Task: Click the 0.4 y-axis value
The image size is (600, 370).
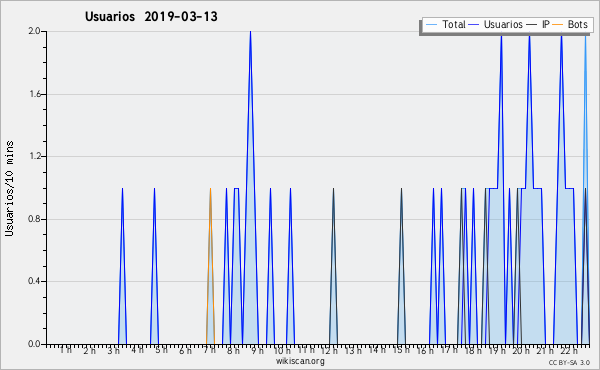Action: pyautogui.click(x=34, y=281)
